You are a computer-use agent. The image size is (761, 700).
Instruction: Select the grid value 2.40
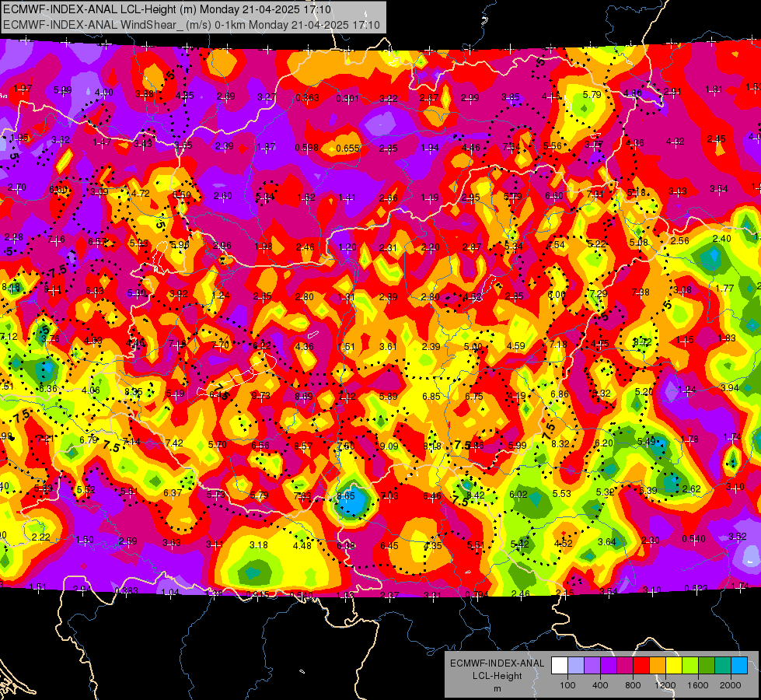click(721, 239)
